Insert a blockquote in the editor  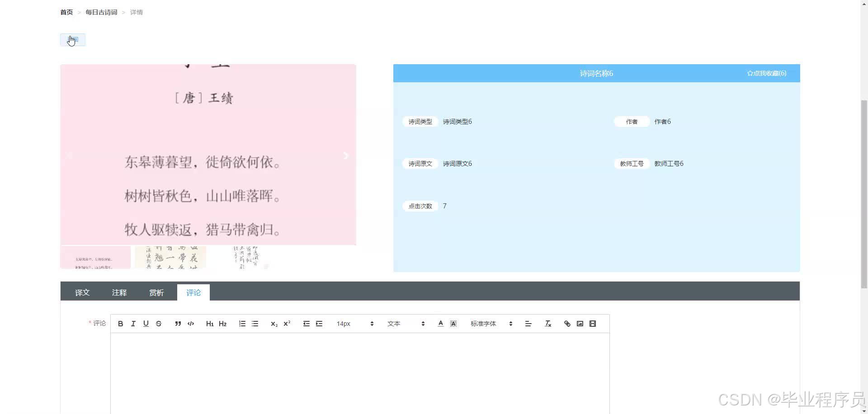(x=178, y=324)
